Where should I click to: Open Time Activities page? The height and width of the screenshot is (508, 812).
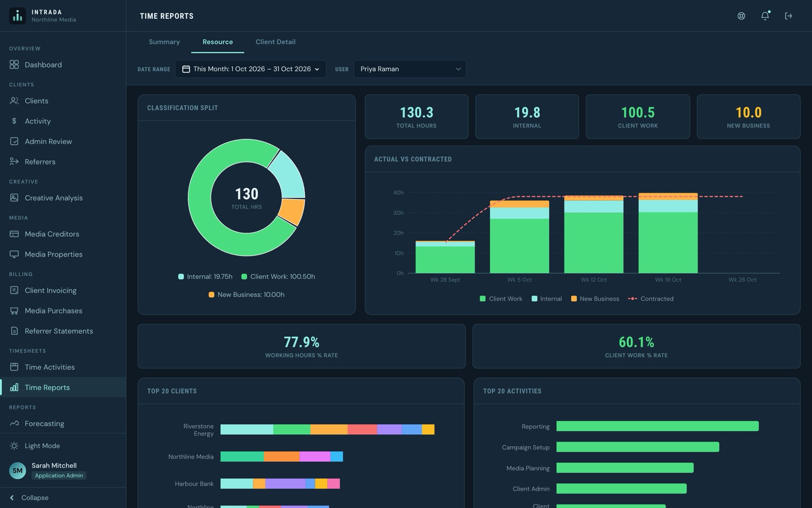[63, 367]
